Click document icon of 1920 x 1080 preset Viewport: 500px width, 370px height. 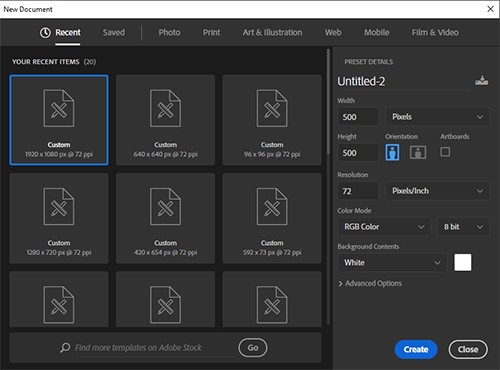click(x=59, y=108)
